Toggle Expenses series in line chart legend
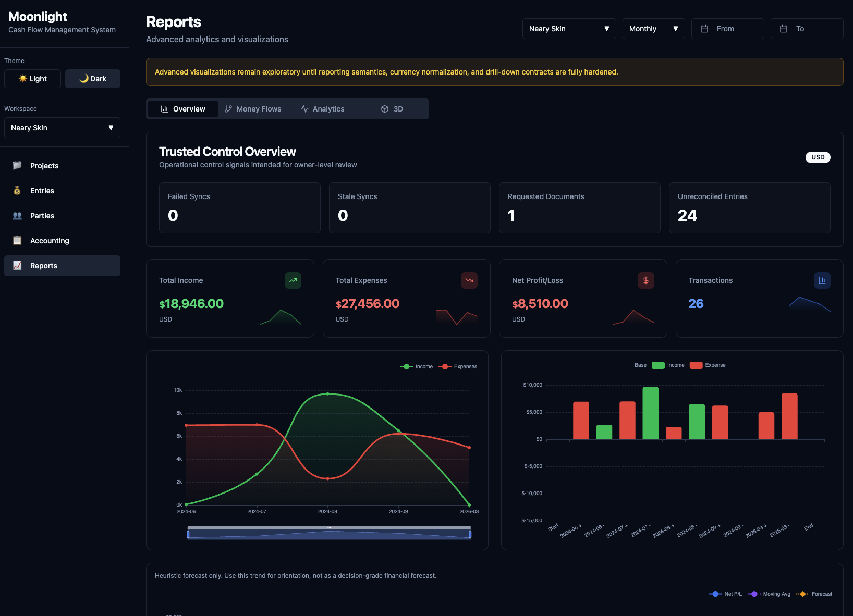 pos(458,367)
